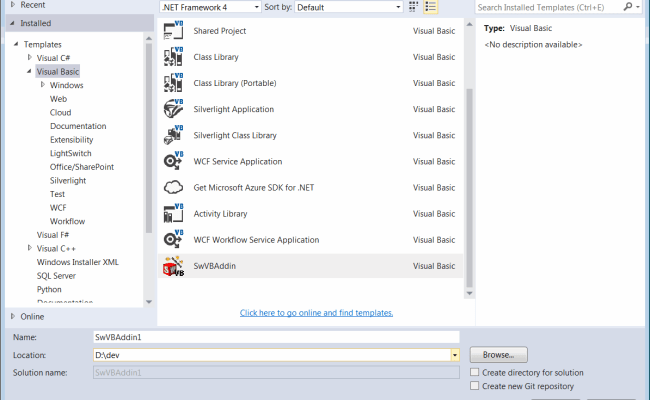The image size is (650, 400).
Task: Open the .NET Framework 4 dropdown
Action: pos(210,7)
